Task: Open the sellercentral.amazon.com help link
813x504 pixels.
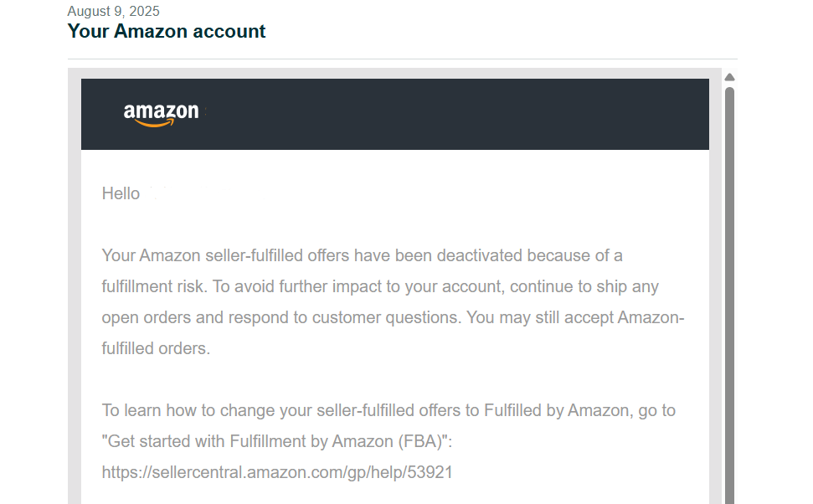Action: pos(277,472)
